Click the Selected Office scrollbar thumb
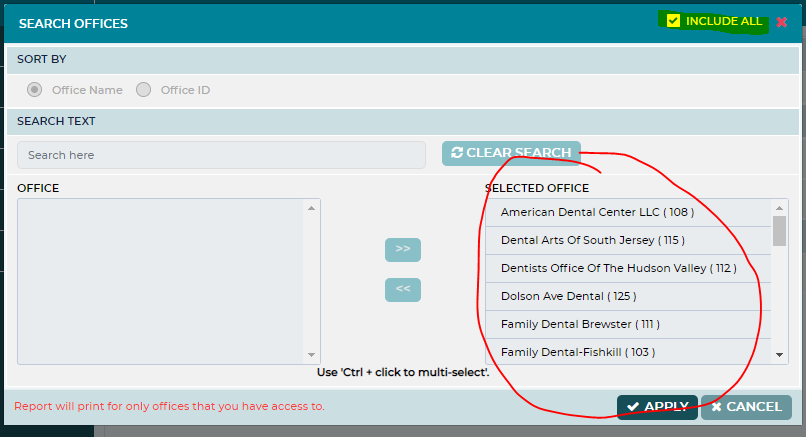The width and height of the screenshot is (806, 437). point(779,231)
